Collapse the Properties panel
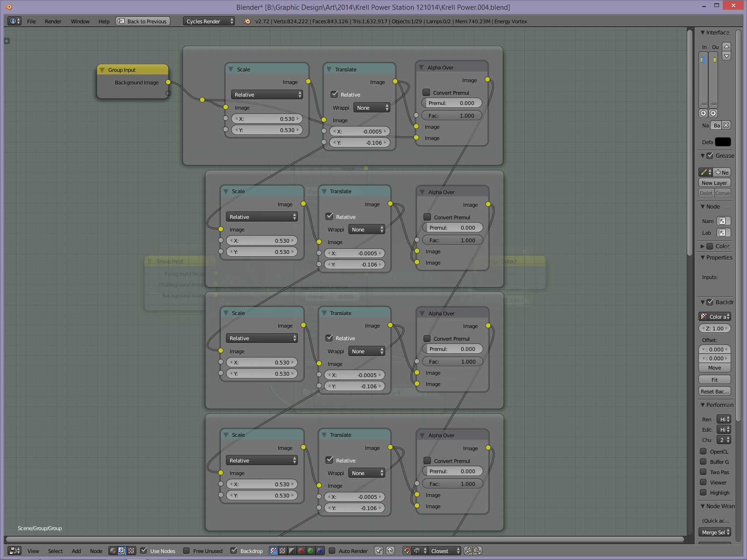The image size is (747, 560). pos(702,257)
